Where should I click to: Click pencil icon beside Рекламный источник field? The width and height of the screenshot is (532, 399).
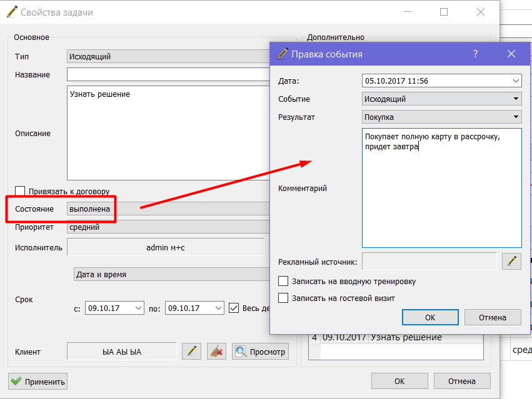click(x=511, y=261)
